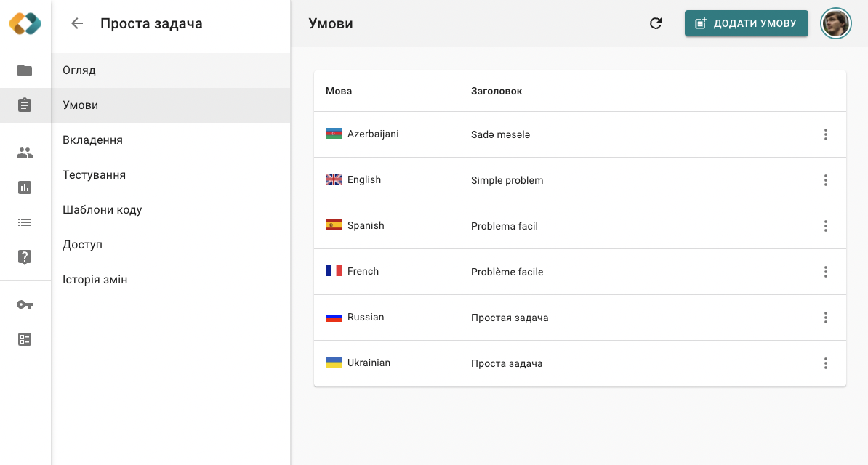868x465 pixels.
Task: Select the Russian statement row Простая задача
Action: point(510,318)
